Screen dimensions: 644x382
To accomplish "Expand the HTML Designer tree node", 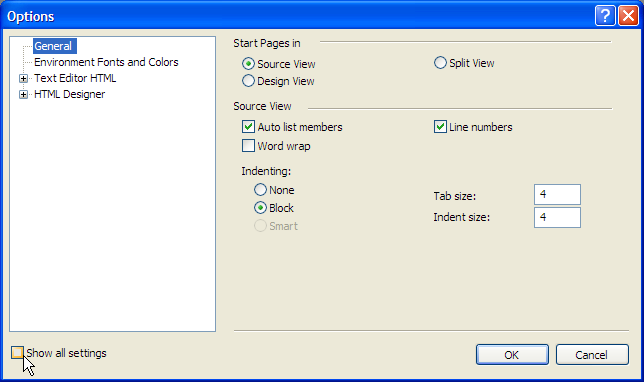I will pos(23,94).
